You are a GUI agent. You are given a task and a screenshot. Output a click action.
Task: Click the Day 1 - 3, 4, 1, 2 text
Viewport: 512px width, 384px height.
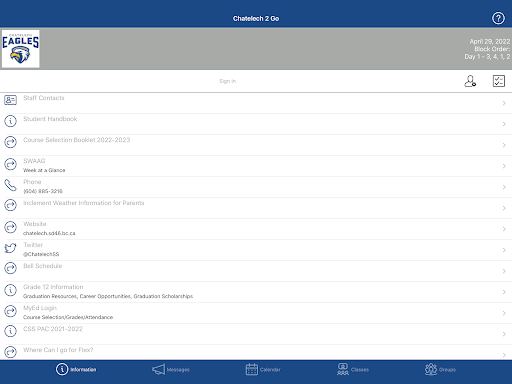tap(487, 57)
